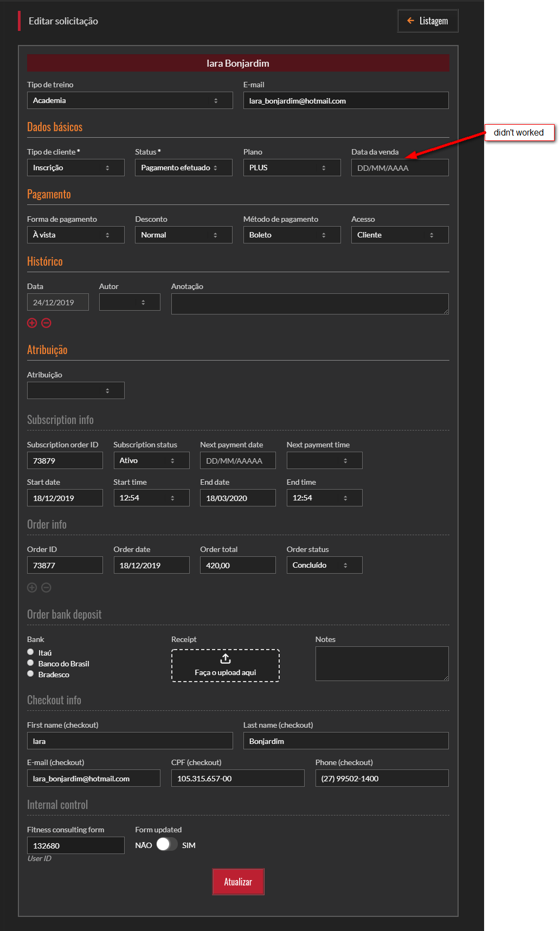Click the Anotação text area
Image resolution: width=560 pixels, height=931 pixels.
(310, 304)
